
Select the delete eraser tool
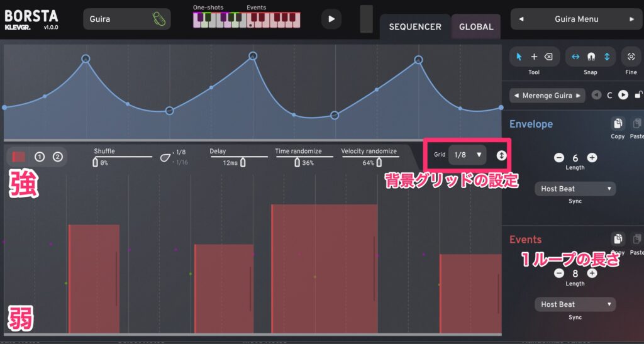point(548,57)
